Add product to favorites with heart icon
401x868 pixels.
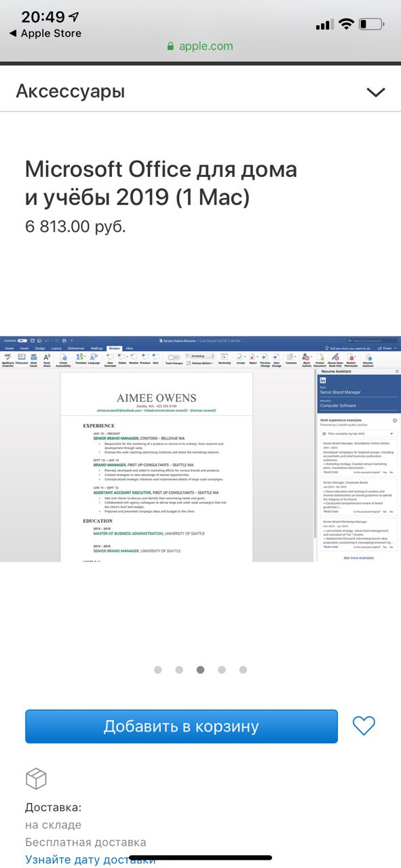coord(364,726)
